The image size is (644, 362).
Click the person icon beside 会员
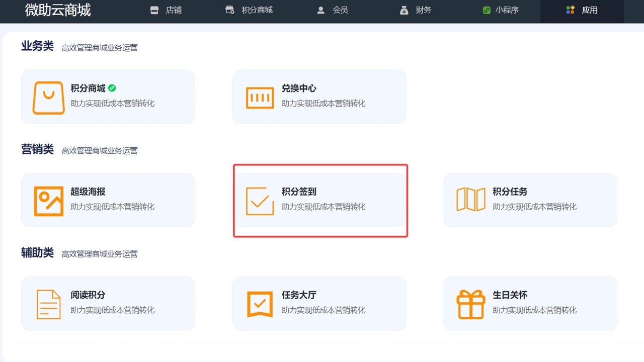tap(320, 10)
